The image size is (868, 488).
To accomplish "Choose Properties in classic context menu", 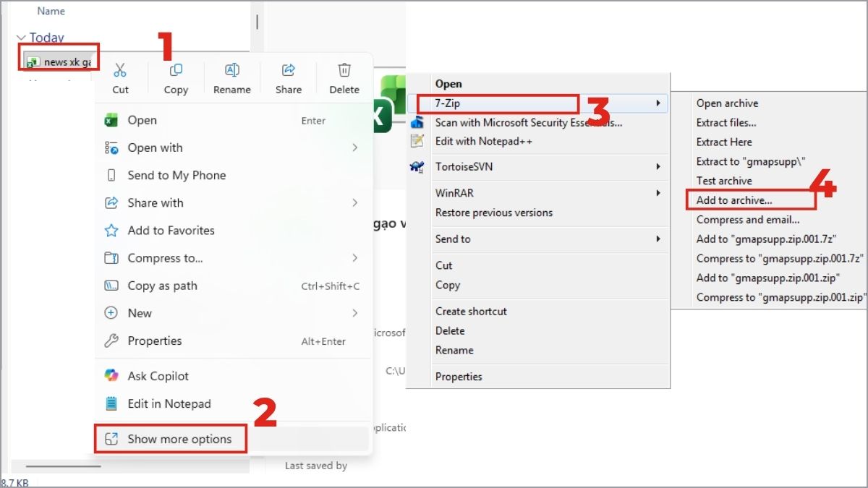I will [459, 377].
